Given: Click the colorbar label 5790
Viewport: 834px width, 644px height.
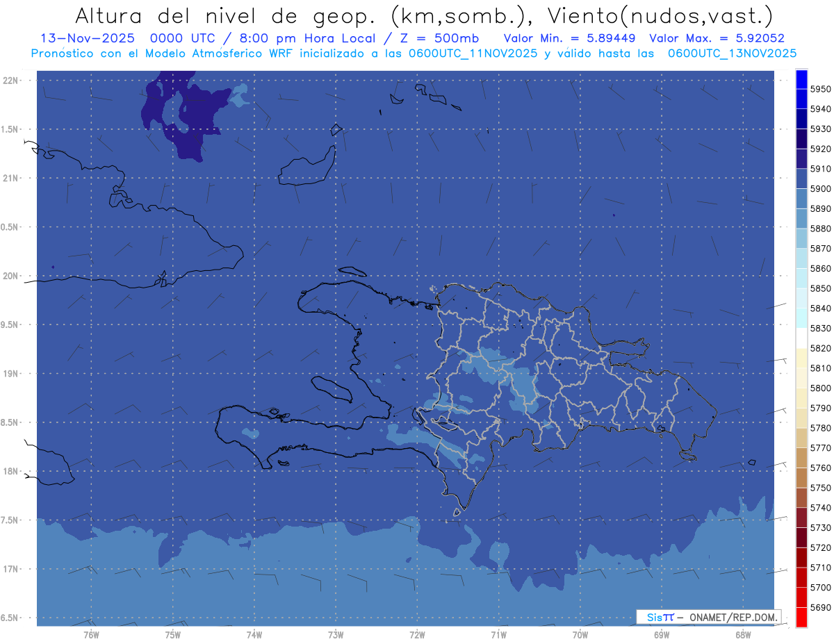Looking at the screenshot, I should point(821,408).
